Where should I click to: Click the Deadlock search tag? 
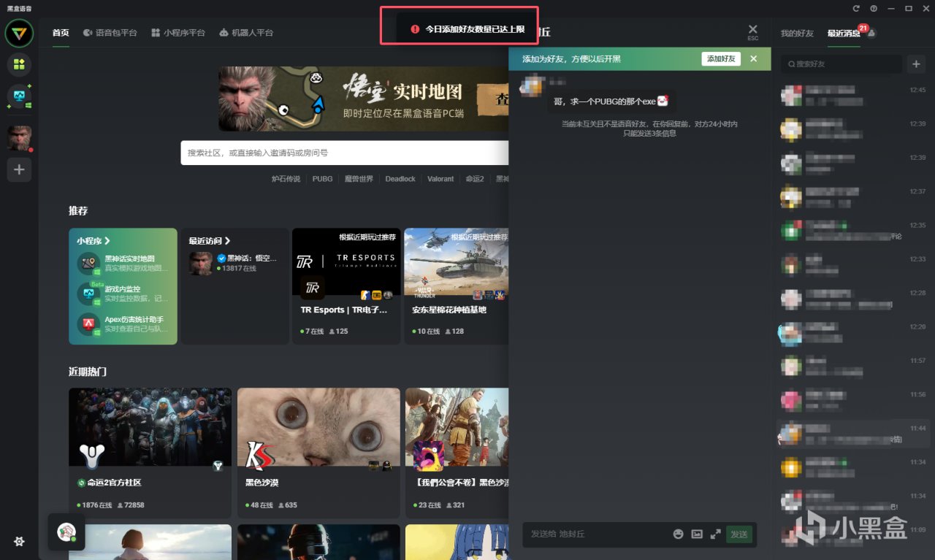400,179
